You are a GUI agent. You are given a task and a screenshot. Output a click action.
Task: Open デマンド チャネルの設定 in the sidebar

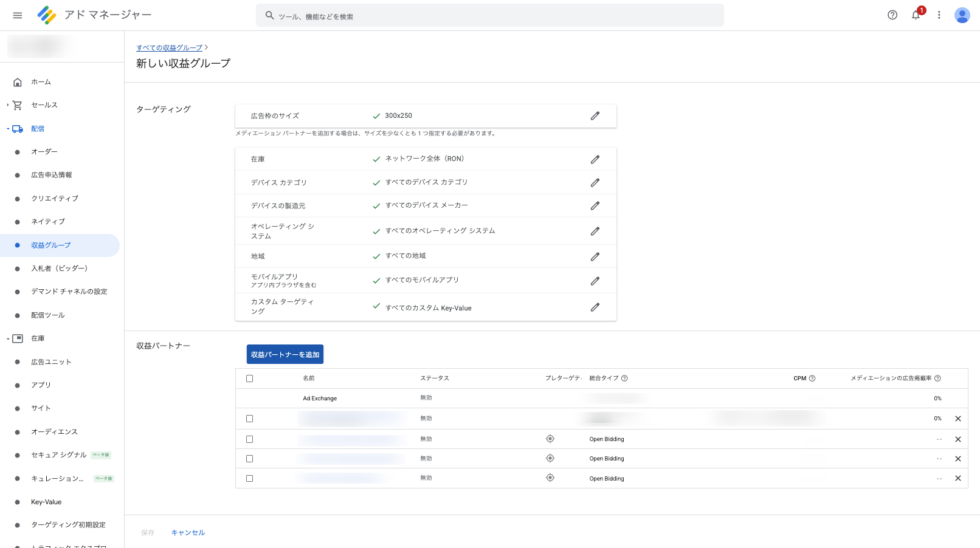[69, 292]
